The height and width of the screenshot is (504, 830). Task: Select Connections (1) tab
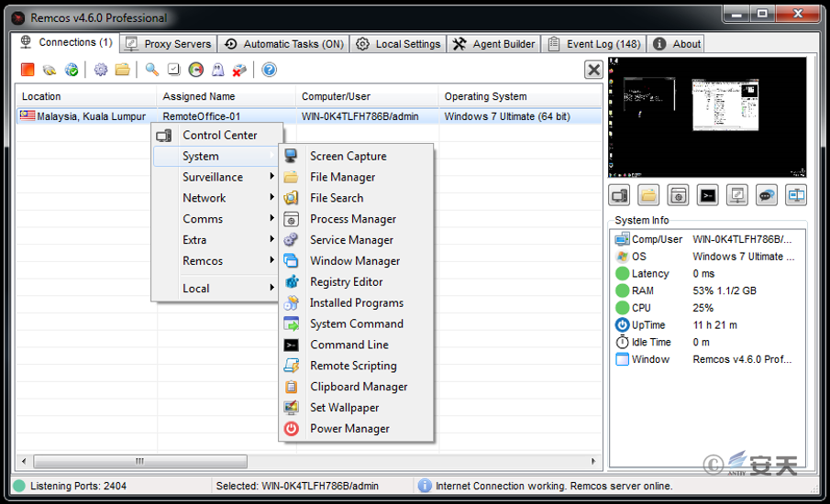pyautogui.click(x=66, y=42)
